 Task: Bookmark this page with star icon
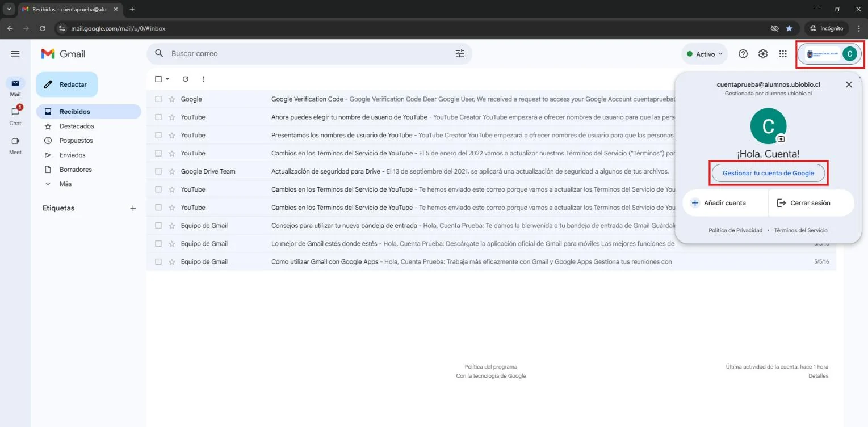click(789, 28)
